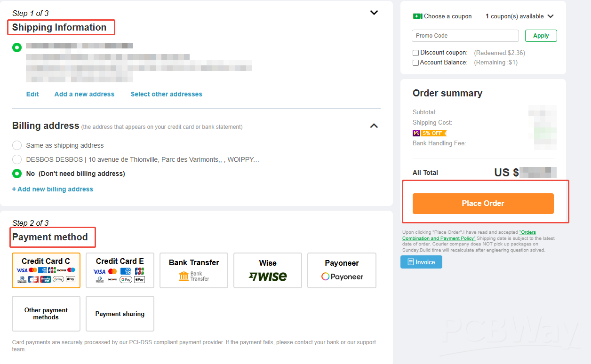
Task: Open the Invoice document button
Action: click(x=421, y=262)
